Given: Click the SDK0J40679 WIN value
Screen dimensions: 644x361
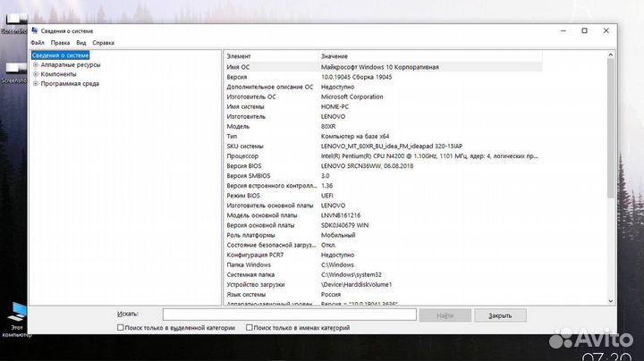Looking at the screenshot, I should [344, 225].
